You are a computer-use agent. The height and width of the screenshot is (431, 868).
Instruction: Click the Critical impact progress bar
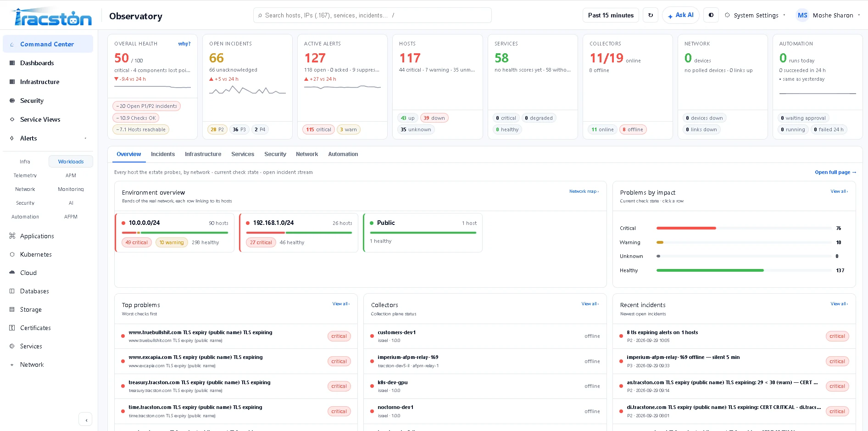744,228
